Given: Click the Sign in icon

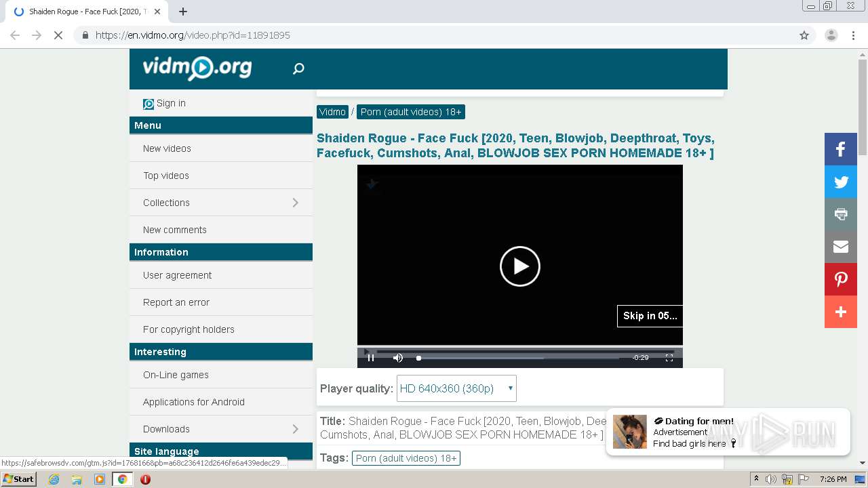Looking at the screenshot, I should coord(149,104).
